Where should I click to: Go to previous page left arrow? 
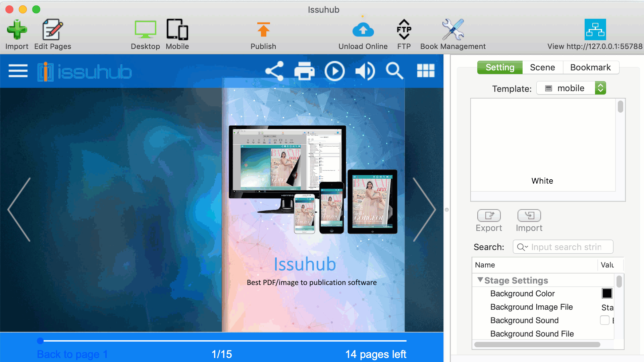[19, 209]
